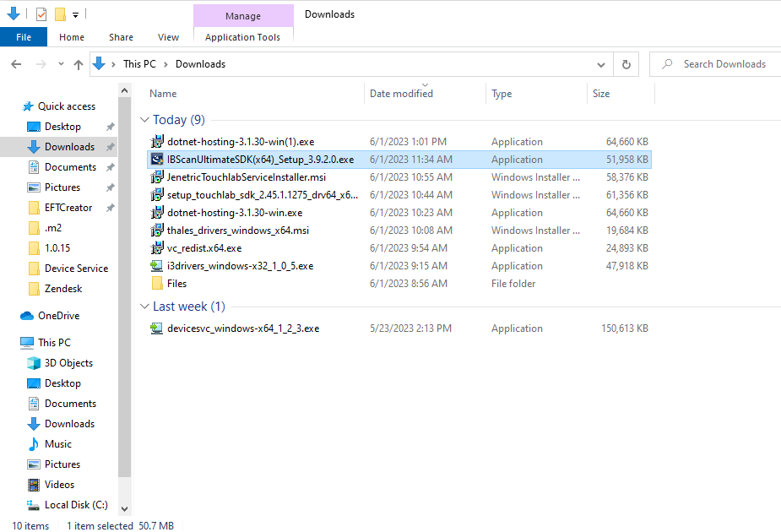Switch to the View ribbon tab
Viewport: 781px width, 532px height.
[168, 37]
